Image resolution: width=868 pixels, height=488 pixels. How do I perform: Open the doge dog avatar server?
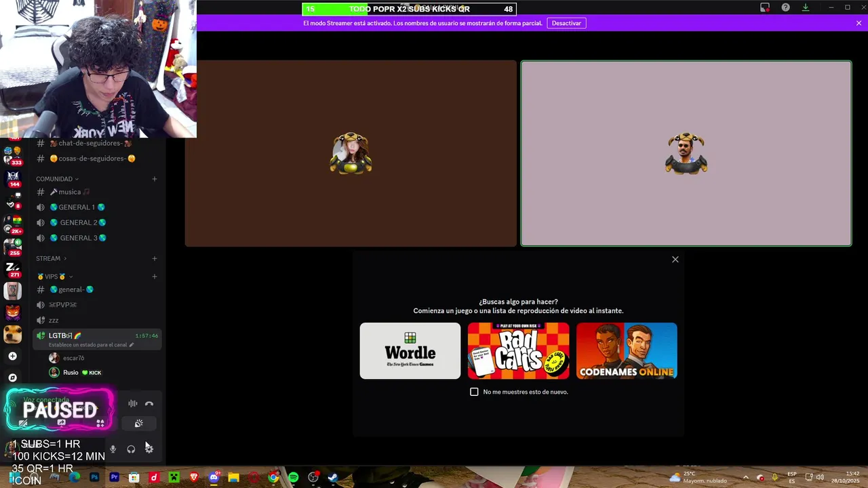pos(13,334)
